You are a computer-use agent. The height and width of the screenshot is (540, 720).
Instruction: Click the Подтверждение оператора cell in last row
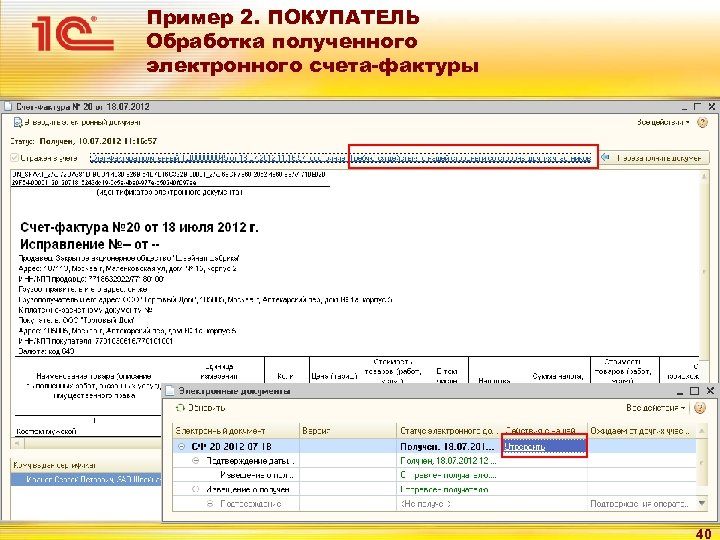point(642,504)
